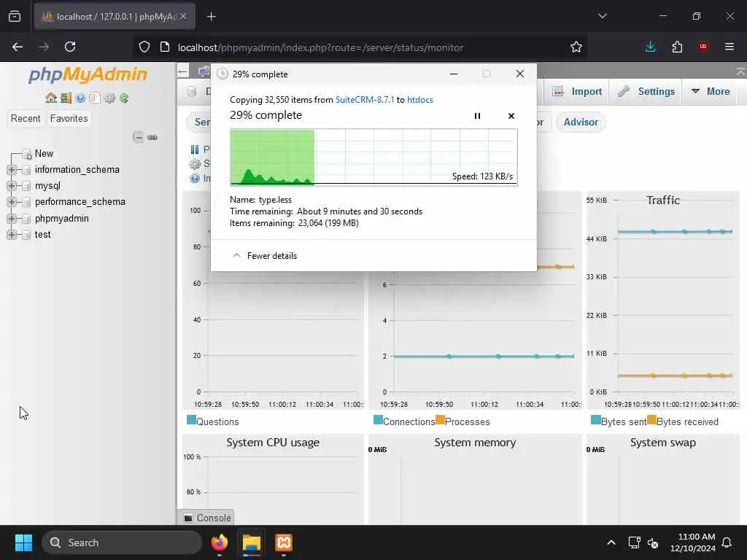
Task: Select New in database tree
Action: tap(44, 153)
